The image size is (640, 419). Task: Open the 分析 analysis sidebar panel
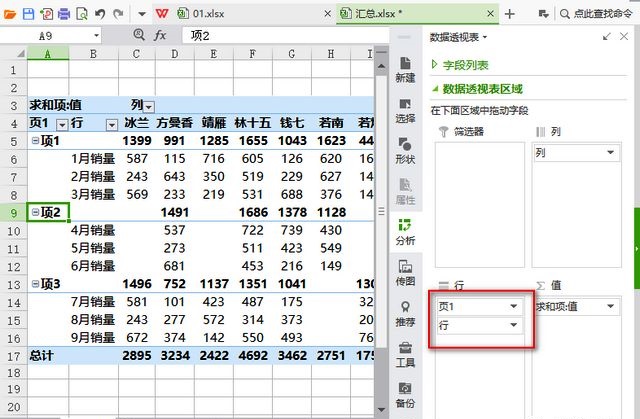(x=405, y=231)
